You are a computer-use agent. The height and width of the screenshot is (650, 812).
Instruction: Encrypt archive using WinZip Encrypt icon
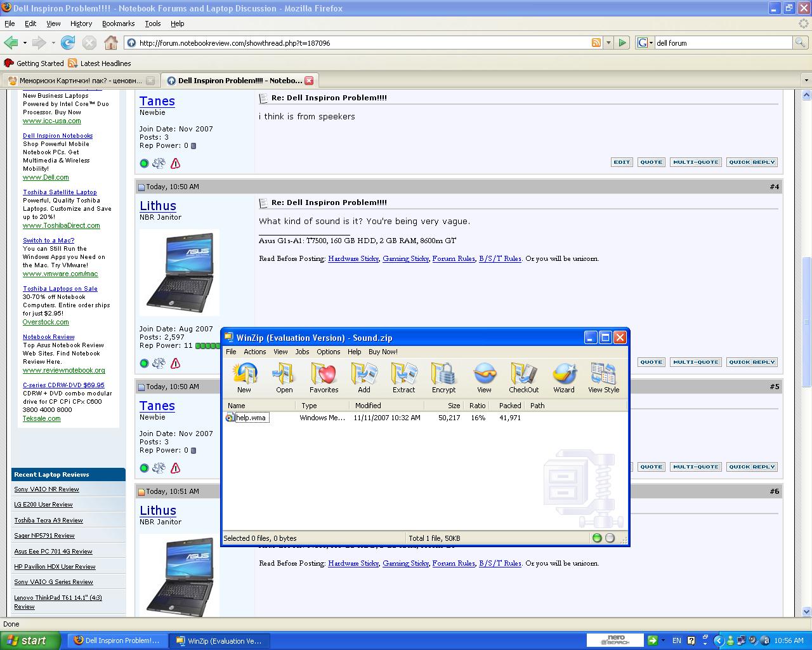coord(443,378)
